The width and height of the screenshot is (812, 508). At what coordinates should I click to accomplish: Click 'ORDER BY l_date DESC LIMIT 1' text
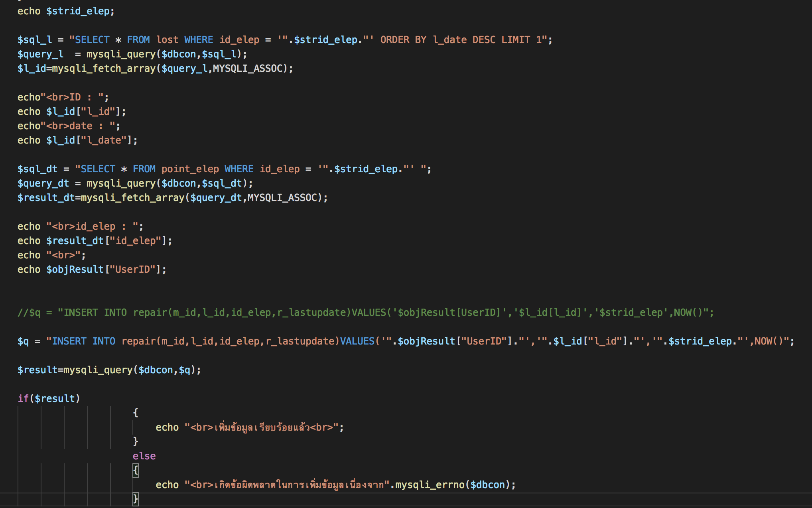tap(461, 40)
